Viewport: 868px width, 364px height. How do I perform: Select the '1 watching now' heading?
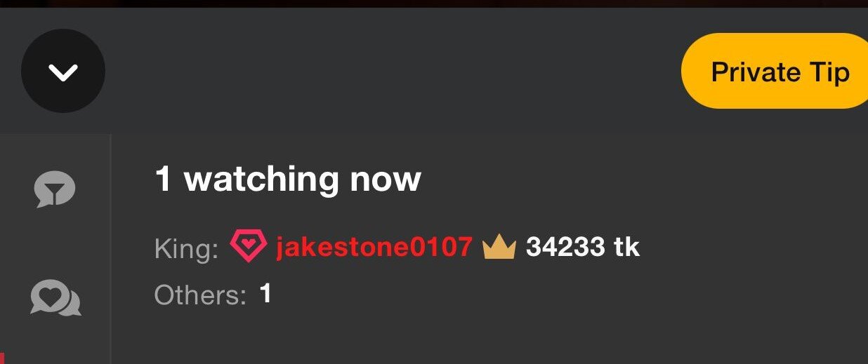pyautogui.click(x=287, y=179)
